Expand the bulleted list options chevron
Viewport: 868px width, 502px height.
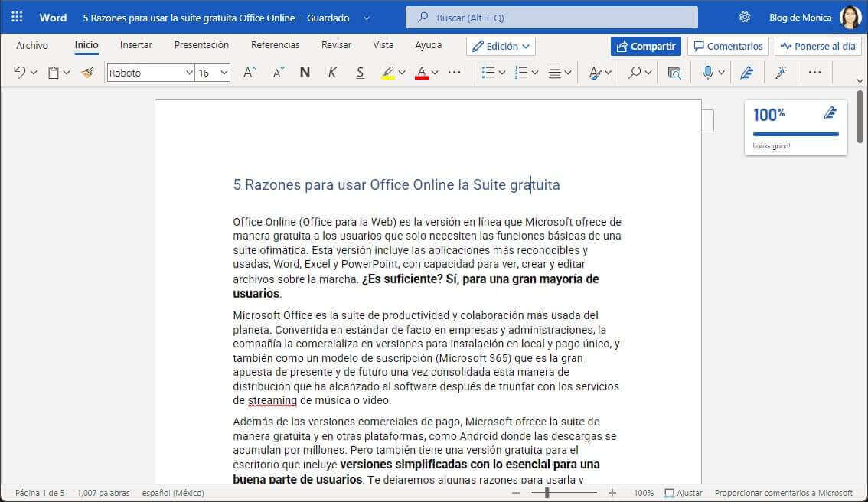[501, 72]
